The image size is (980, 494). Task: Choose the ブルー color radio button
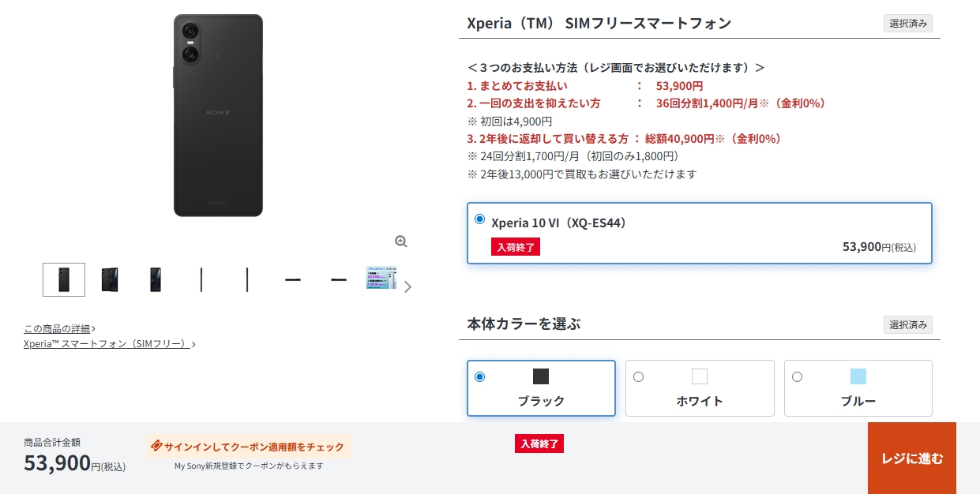(x=798, y=376)
